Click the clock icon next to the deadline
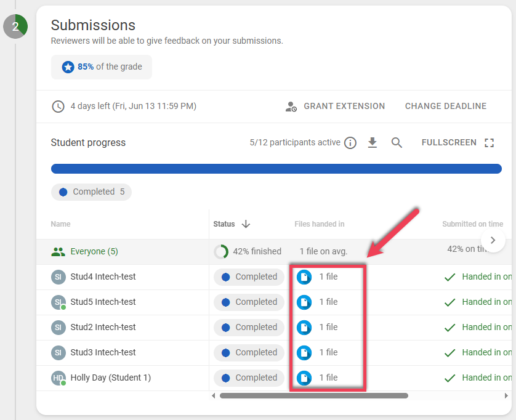This screenshot has width=516, height=420. (58, 106)
